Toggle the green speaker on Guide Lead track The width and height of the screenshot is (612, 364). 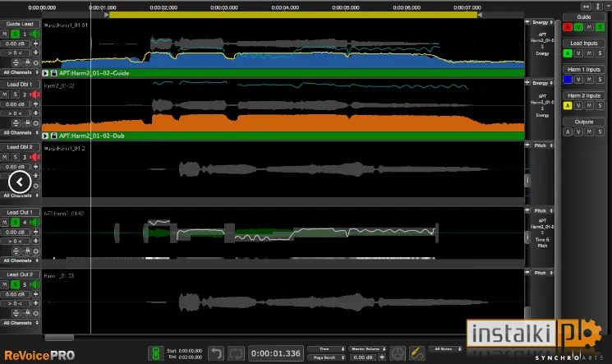point(35,34)
